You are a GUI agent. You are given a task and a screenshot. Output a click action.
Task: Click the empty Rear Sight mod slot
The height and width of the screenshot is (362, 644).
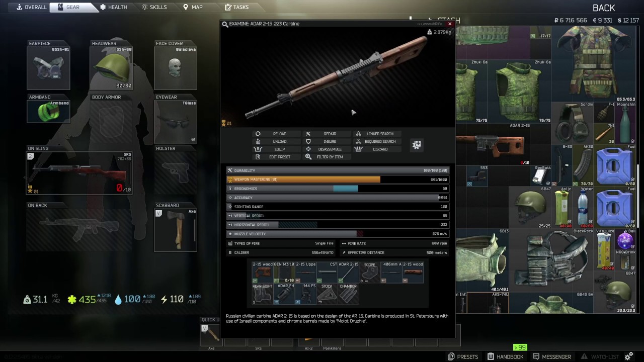coord(263,294)
